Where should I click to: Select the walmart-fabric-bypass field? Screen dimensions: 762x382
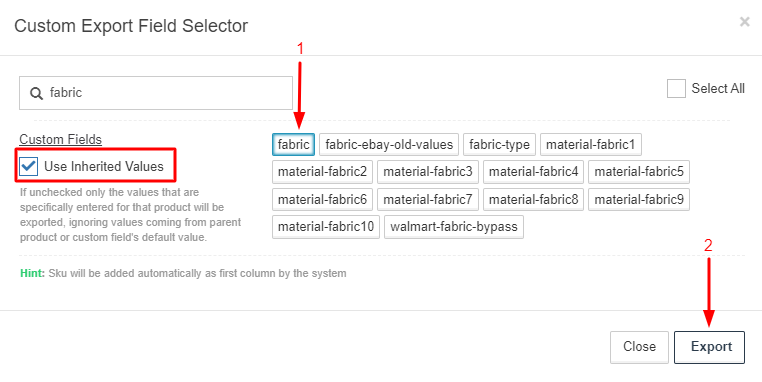(454, 227)
